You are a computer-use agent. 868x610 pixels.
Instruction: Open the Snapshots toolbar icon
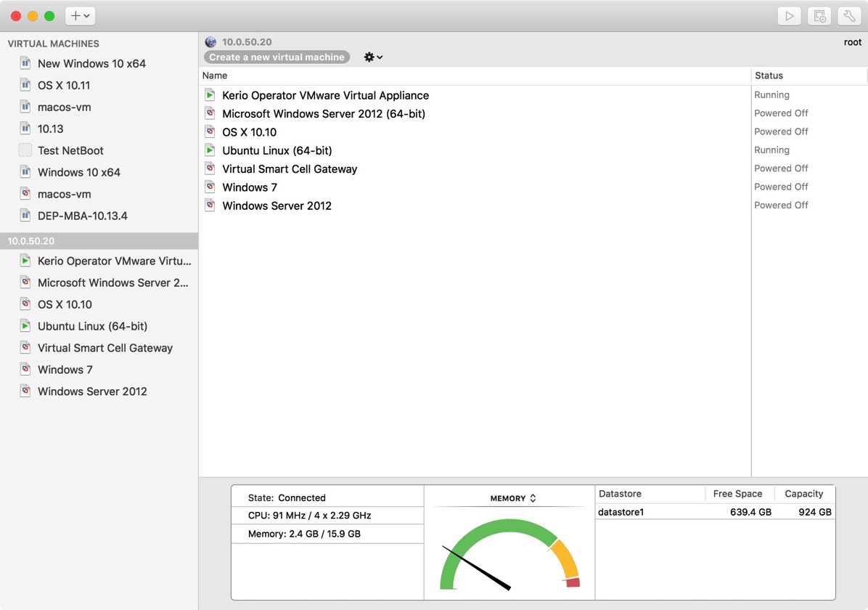[819, 16]
